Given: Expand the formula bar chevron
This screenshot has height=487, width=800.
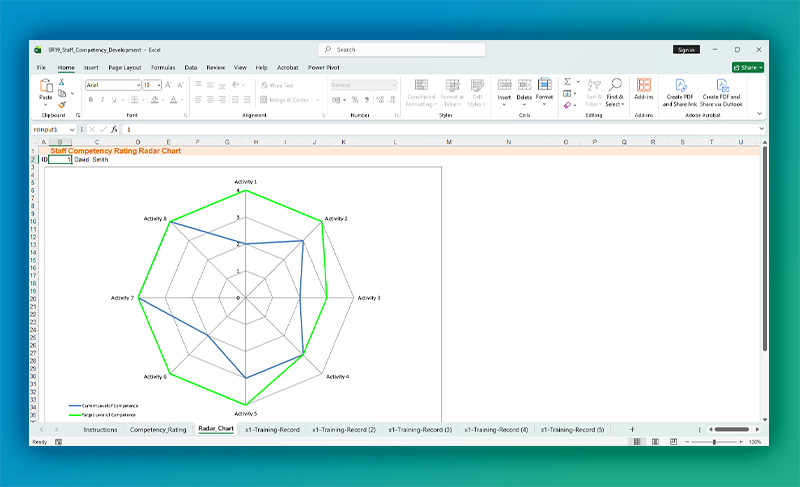Looking at the screenshot, I should point(762,129).
